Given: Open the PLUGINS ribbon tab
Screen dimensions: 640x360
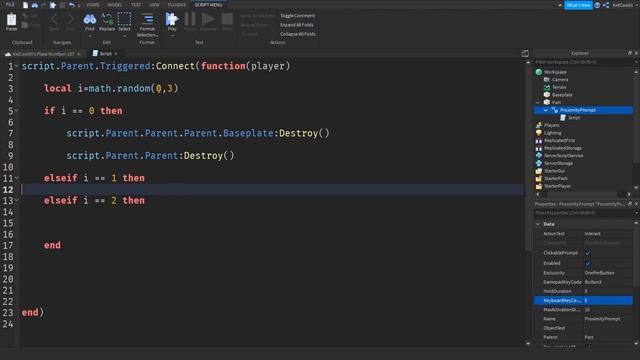Looking at the screenshot, I should click(177, 5).
